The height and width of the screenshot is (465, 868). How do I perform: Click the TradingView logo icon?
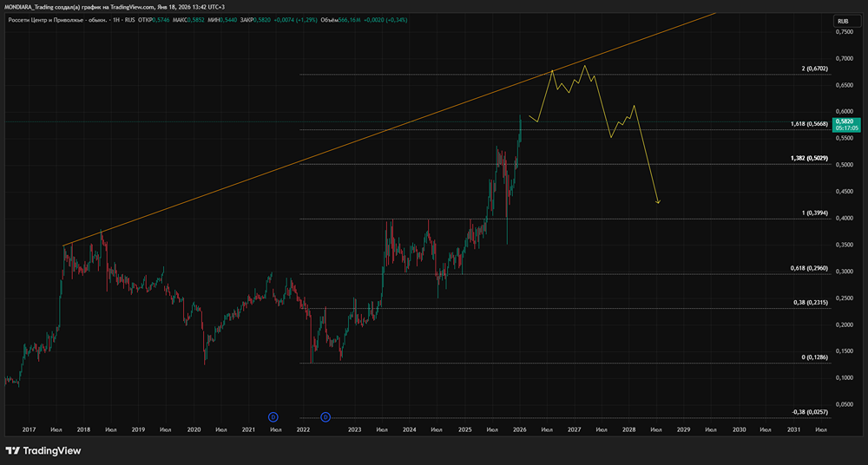pyautogui.click(x=13, y=450)
